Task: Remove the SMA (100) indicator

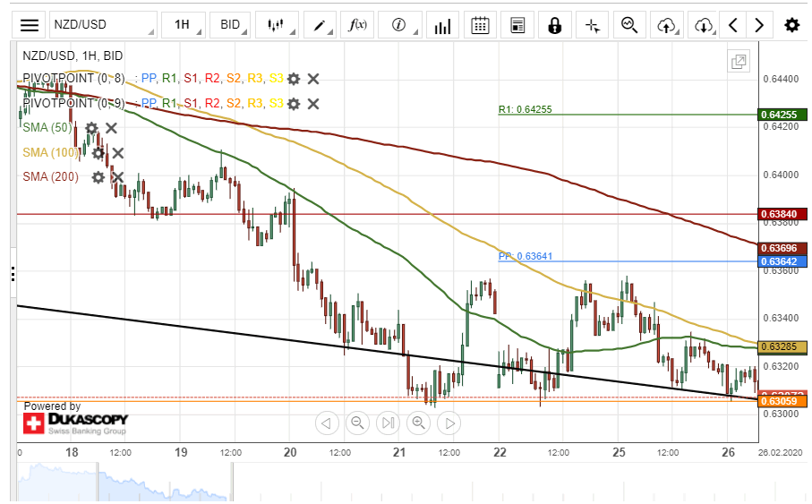Action: (117, 153)
